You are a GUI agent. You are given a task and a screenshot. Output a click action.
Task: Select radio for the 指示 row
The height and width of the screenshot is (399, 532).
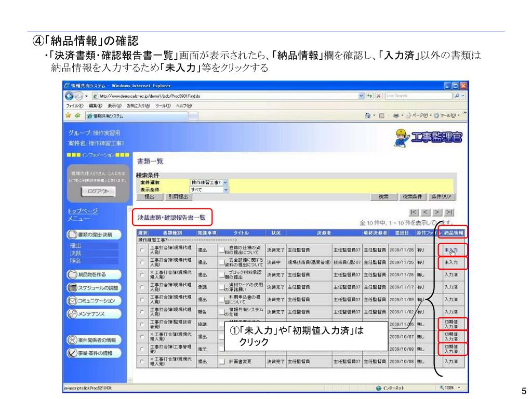[142, 349]
